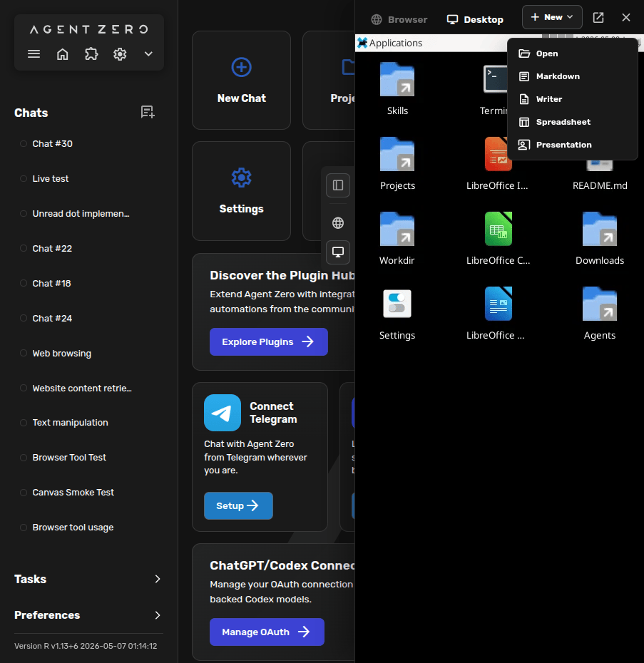Click the New Chat plus circle icon
The image size is (644, 663).
[x=241, y=67]
